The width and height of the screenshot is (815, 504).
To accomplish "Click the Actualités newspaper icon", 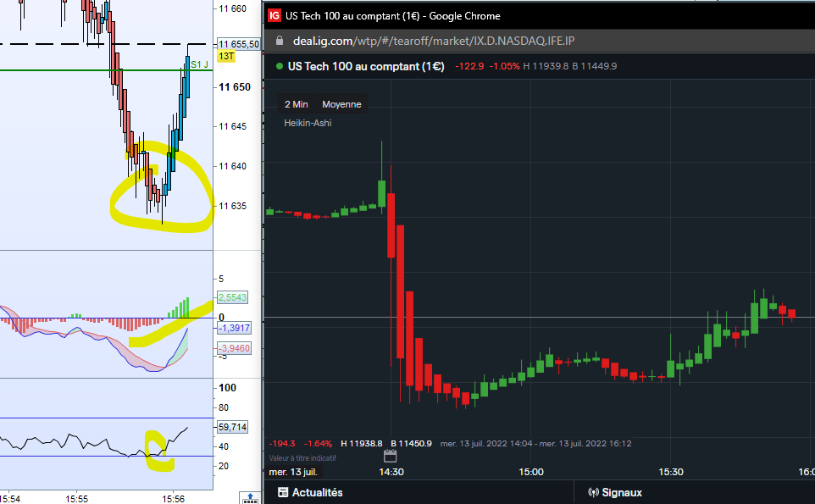I will click(x=283, y=492).
